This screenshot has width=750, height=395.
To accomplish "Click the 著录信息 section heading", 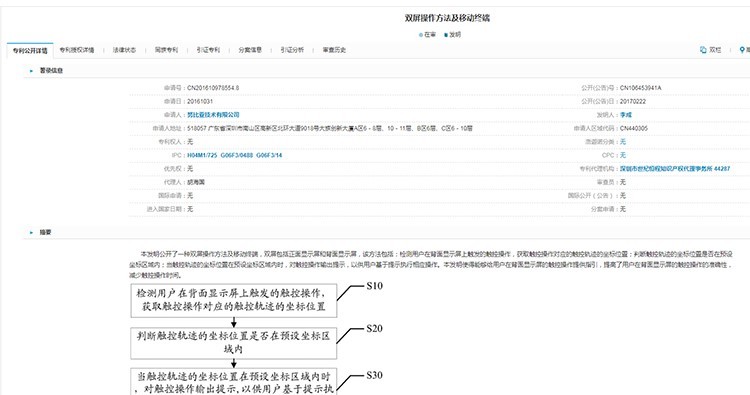I will click(x=51, y=71).
